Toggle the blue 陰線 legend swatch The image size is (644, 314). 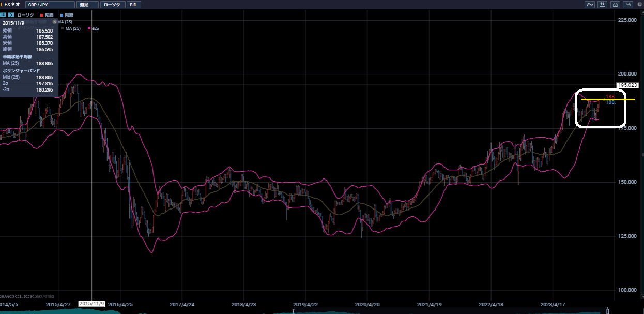coord(62,15)
